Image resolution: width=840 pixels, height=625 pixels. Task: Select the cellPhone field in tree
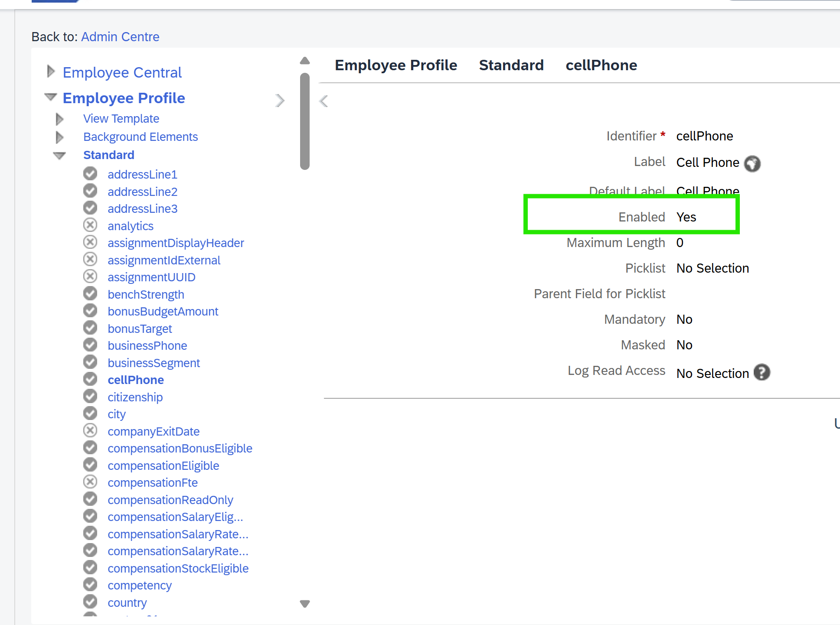[136, 380]
